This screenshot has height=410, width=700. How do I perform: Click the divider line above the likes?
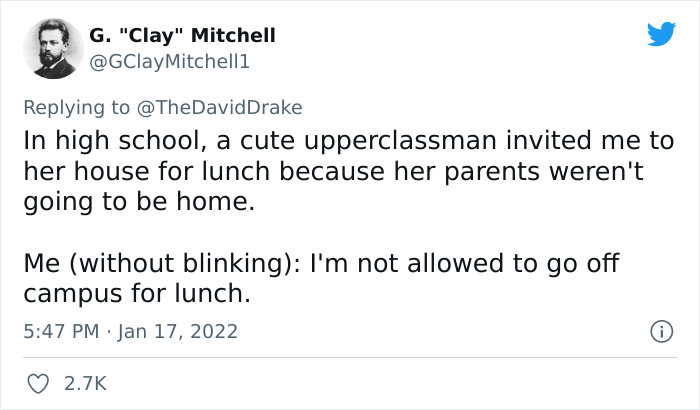(350, 357)
